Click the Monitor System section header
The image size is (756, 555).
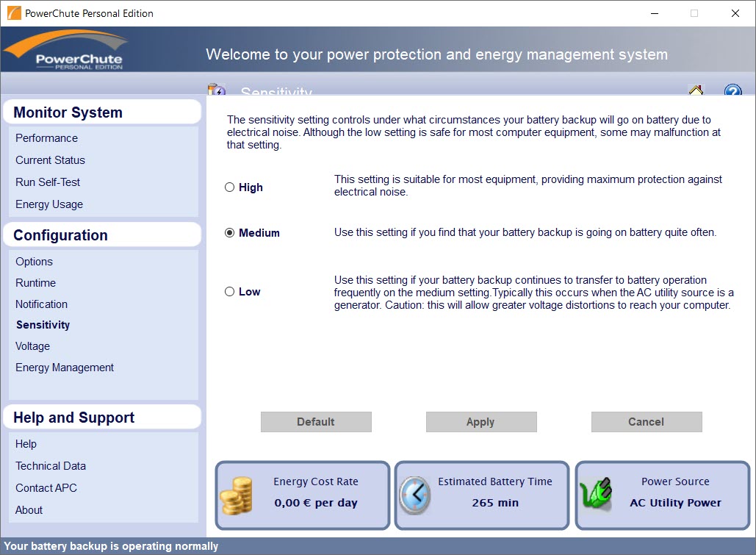101,112
